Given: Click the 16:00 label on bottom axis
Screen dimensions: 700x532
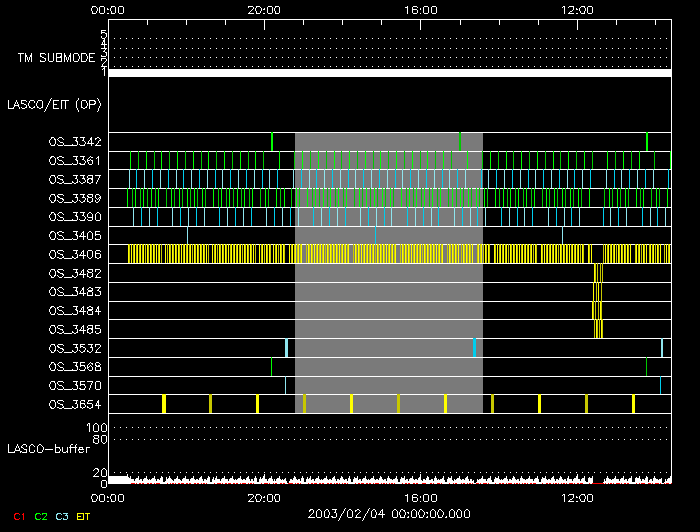Looking at the screenshot, I should point(421,497).
